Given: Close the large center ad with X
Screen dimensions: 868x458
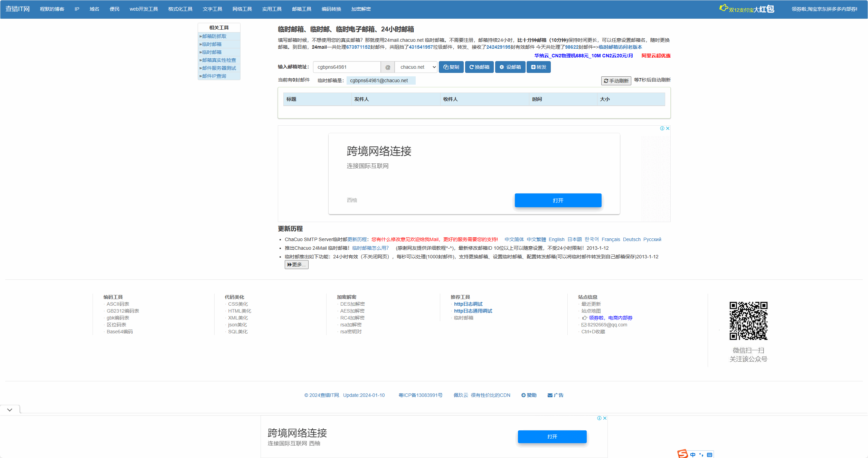Looking at the screenshot, I should [668, 128].
